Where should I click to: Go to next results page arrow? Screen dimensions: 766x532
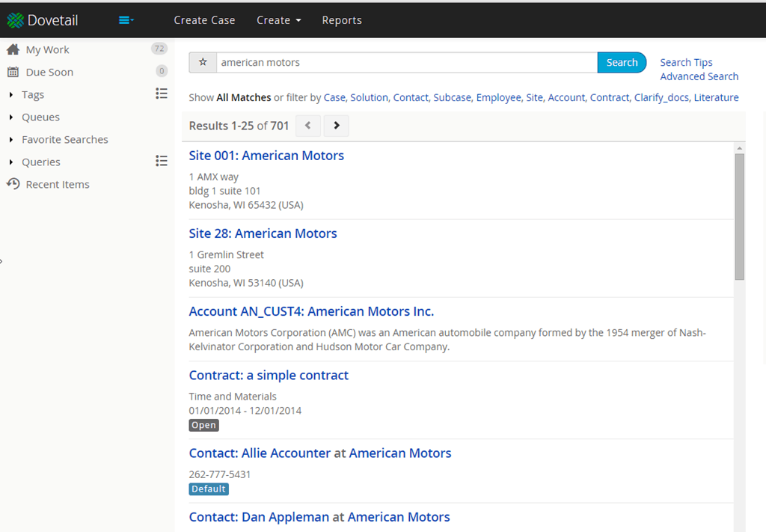coord(336,126)
